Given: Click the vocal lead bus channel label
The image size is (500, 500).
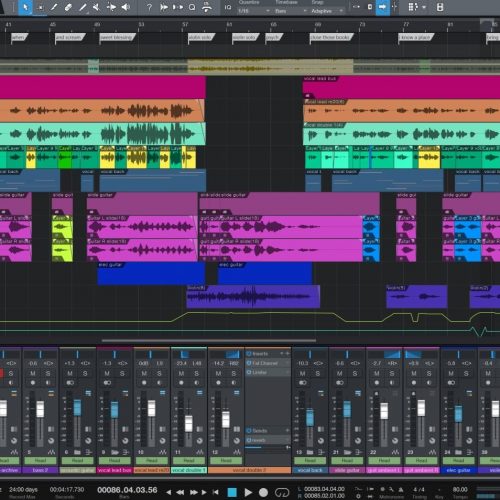Looking at the screenshot, I should click(x=114, y=470).
